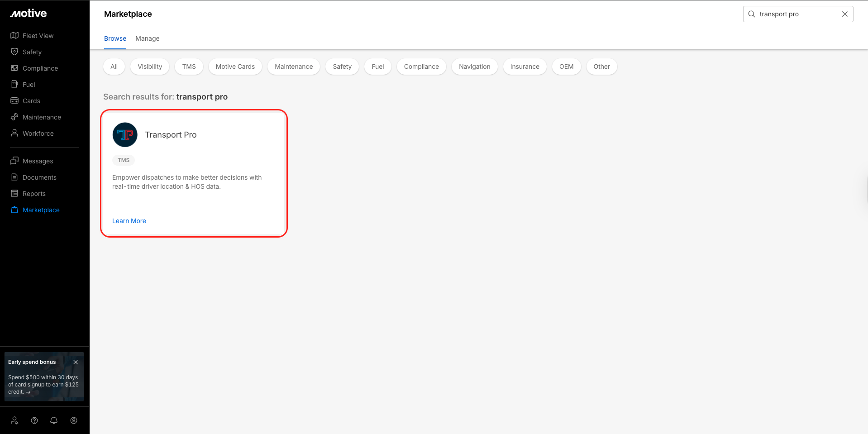Click the Fuel pump icon
Viewport: 868px width, 434px height.
click(14, 84)
